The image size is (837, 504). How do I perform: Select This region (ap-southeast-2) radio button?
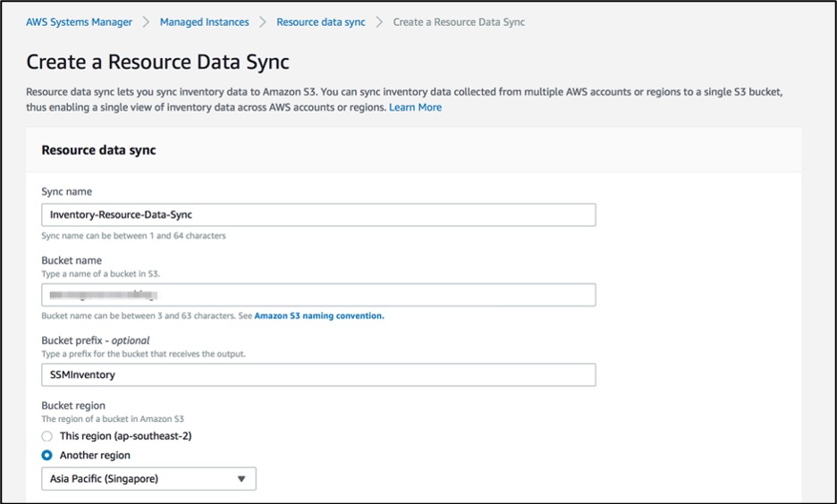click(47, 436)
